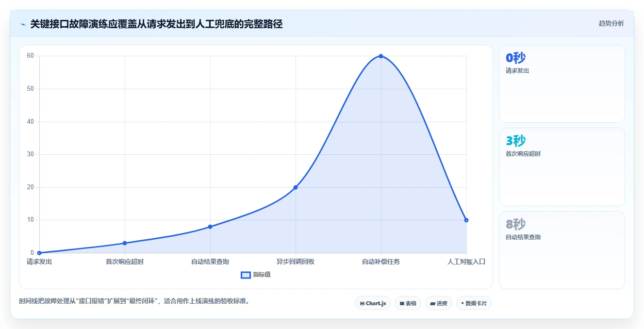Image resolution: width=644 pixels, height=329 pixels.
Task: Click the y-axis value 30
Action: (x=30, y=154)
